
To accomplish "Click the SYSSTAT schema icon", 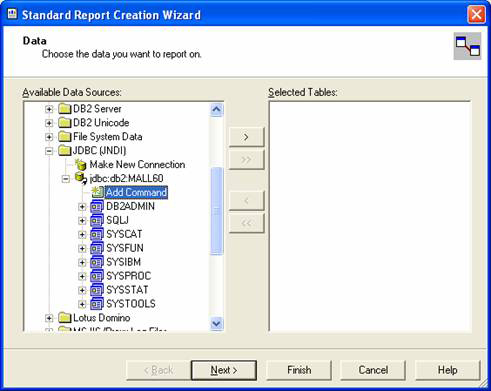I will click(97, 290).
